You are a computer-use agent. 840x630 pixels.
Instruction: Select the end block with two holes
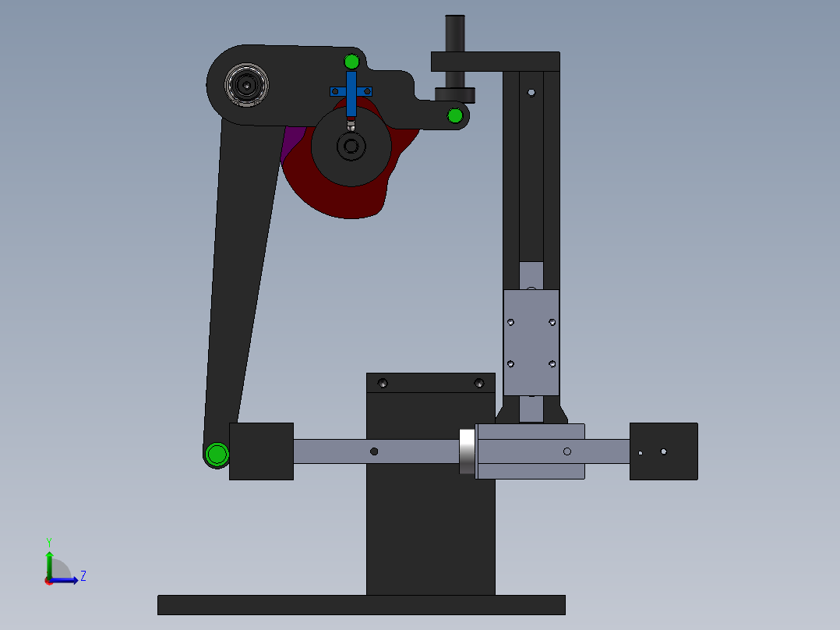[x=664, y=451]
